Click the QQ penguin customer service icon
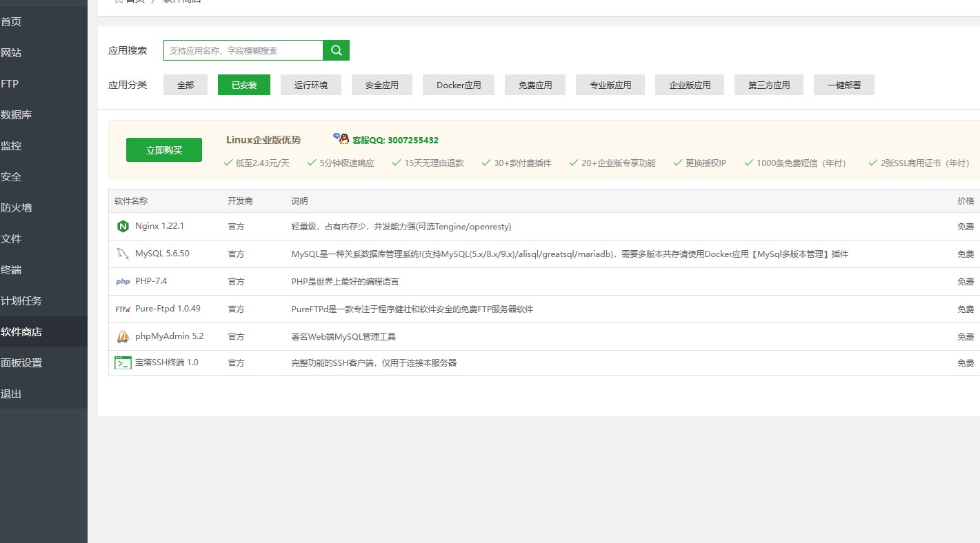The height and width of the screenshot is (543, 980). 341,139
